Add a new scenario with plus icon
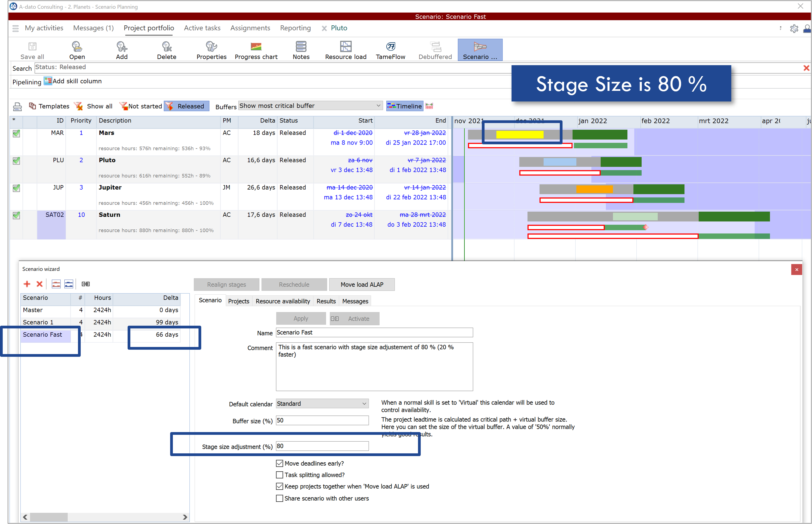812x524 pixels. tap(27, 284)
